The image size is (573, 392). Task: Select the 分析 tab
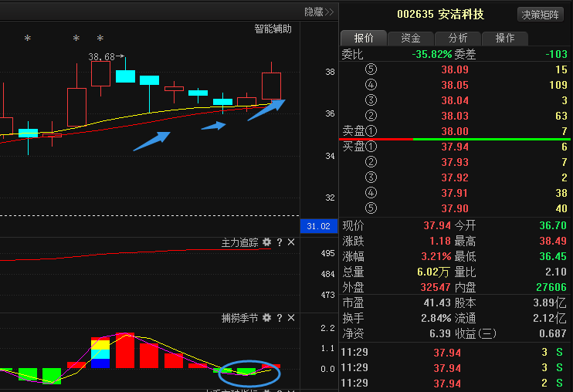457,39
